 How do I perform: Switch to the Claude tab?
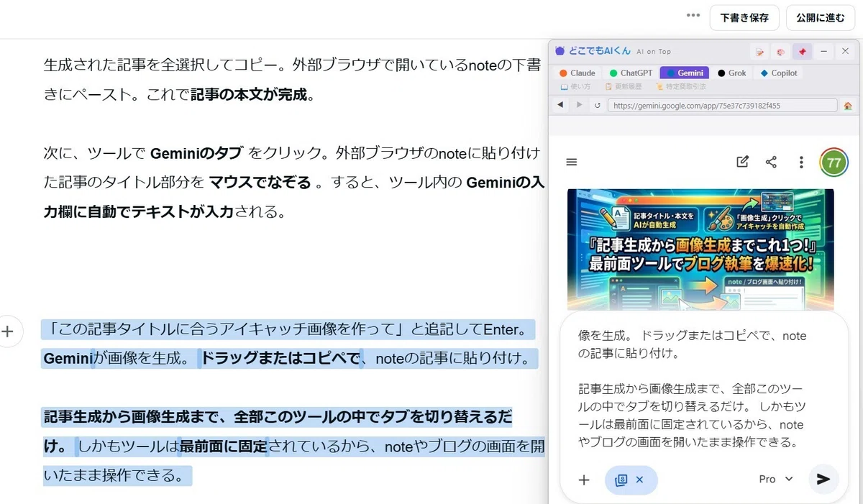tap(577, 73)
